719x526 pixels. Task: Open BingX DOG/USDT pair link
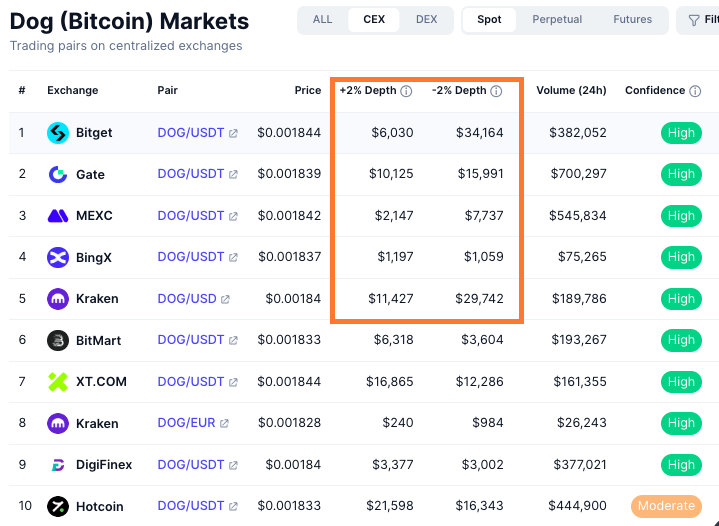click(x=191, y=257)
